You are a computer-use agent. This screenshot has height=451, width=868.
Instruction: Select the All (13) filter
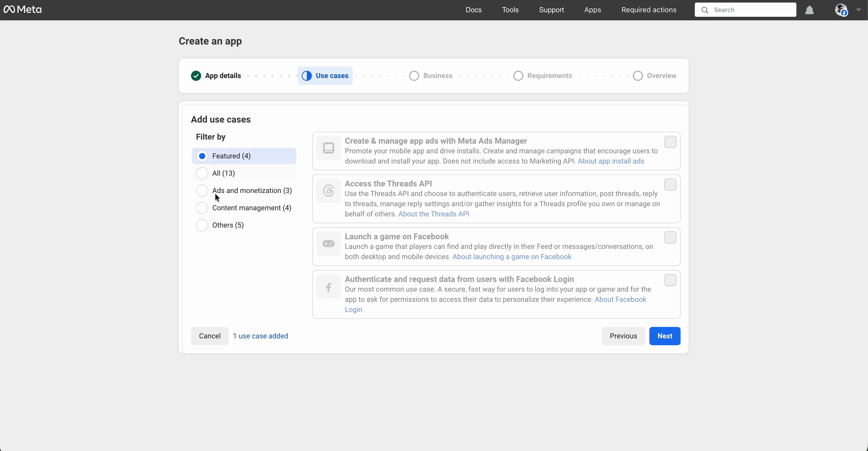coord(202,173)
